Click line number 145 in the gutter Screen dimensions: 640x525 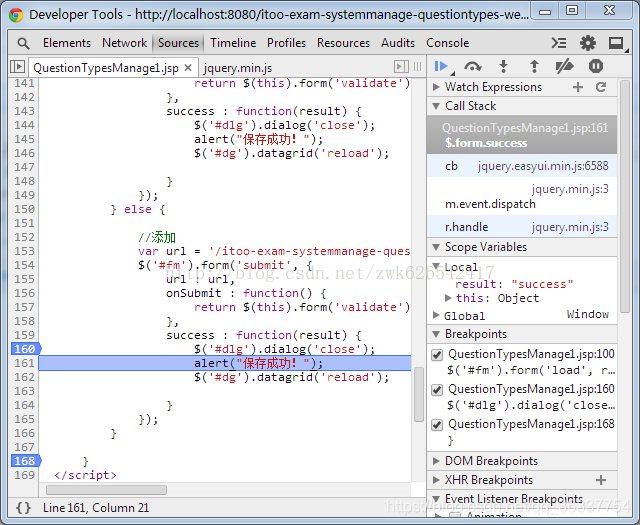click(x=24, y=139)
